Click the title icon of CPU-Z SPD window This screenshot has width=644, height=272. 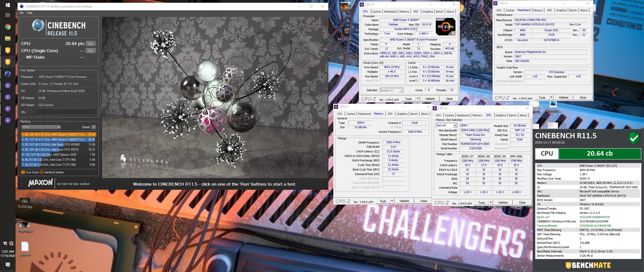pyautogui.click(x=435, y=108)
